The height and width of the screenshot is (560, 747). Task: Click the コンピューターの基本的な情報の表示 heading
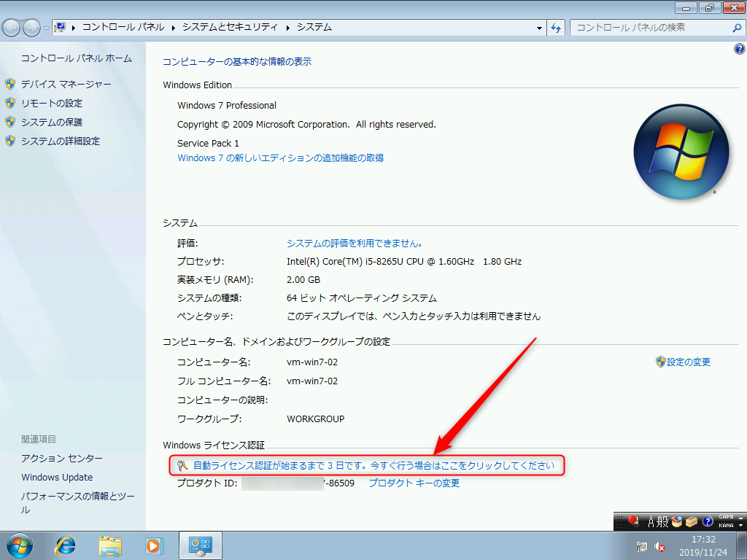click(237, 62)
